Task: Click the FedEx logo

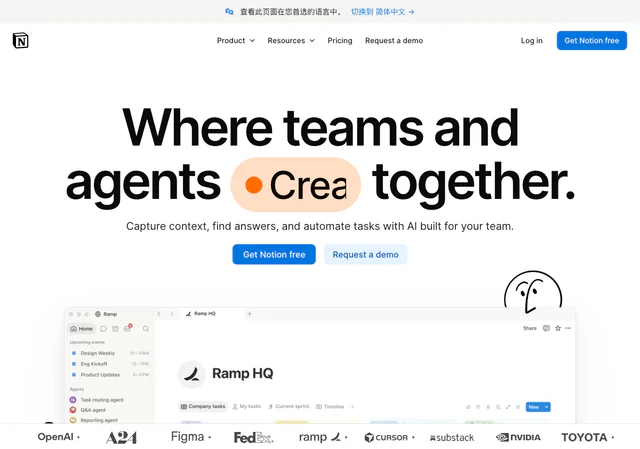Action: (253, 438)
